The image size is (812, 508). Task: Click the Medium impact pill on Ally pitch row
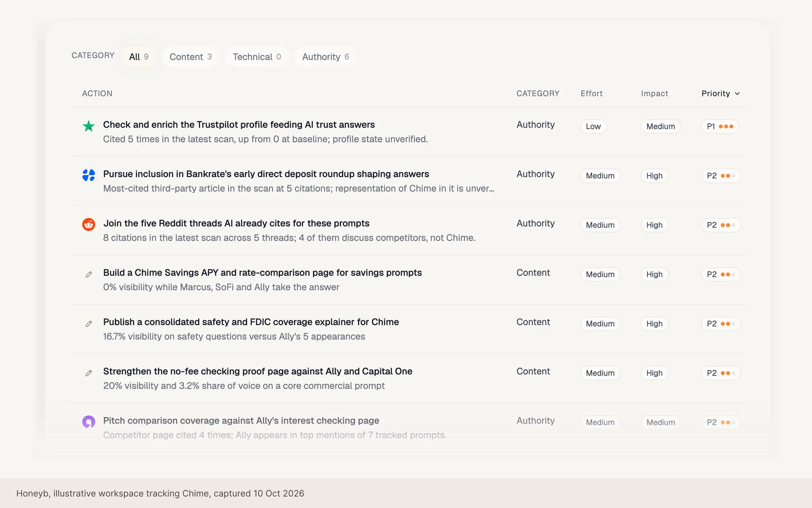661,422
